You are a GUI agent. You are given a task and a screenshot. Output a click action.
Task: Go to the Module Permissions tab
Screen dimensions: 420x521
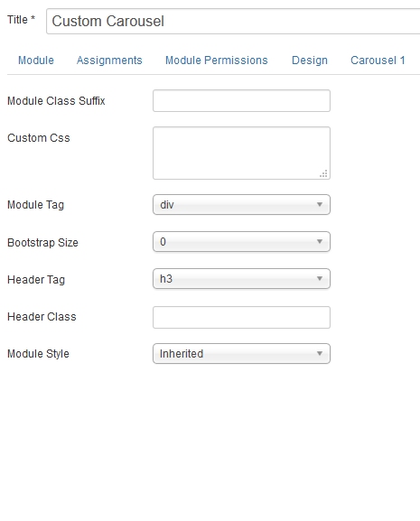coord(217,60)
